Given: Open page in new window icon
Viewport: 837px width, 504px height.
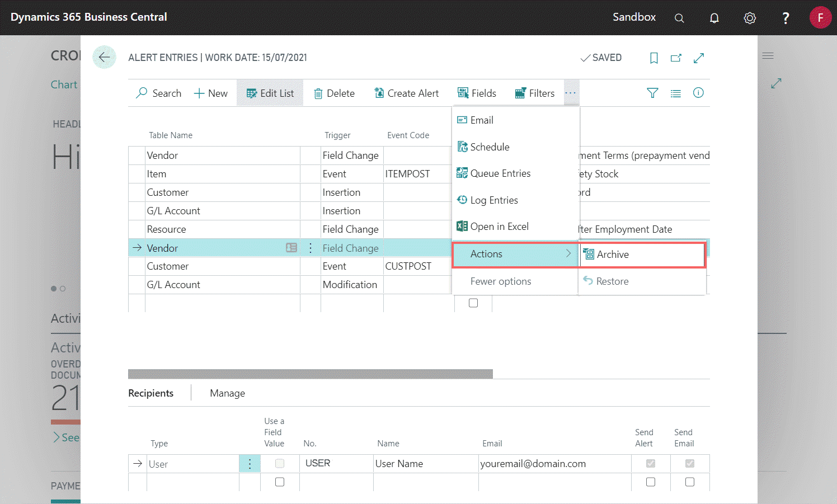Looking at the screenshot, I should (676, 58).
